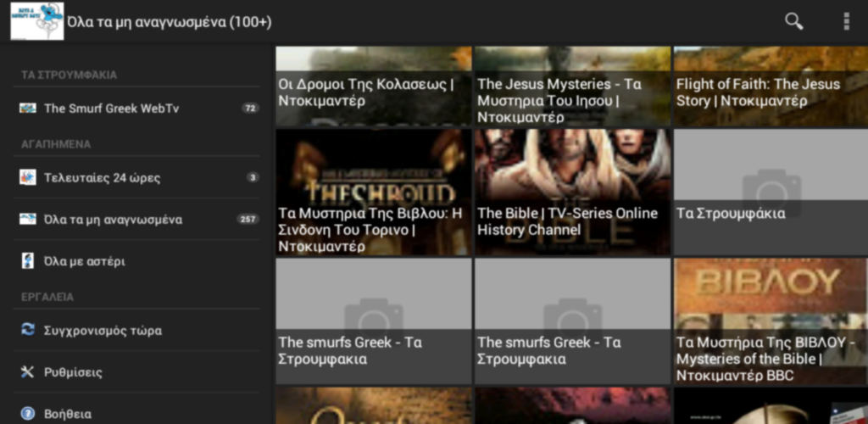The image size is (868, 424).
Task: Open the Τα Στρουμφάκια placeholder card
Action: 771,192
